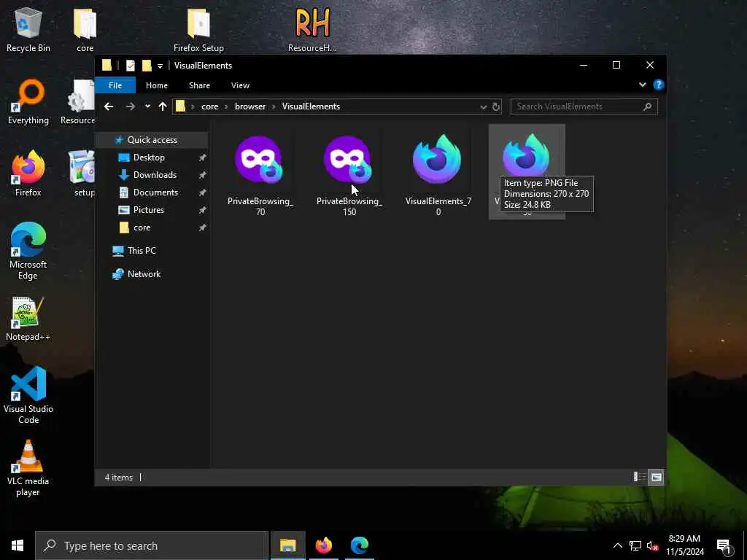Screen dimensions: 747x560
Task: Open Explorer Help question mark icon
Action: pyautogui.click(x=659, y=85)
